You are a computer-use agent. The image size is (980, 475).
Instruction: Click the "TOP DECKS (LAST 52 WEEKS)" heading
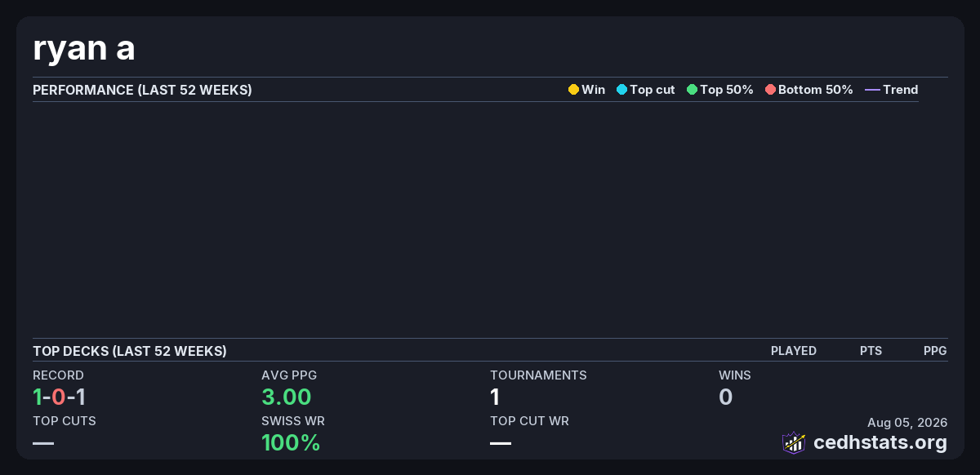pos(130,351)
